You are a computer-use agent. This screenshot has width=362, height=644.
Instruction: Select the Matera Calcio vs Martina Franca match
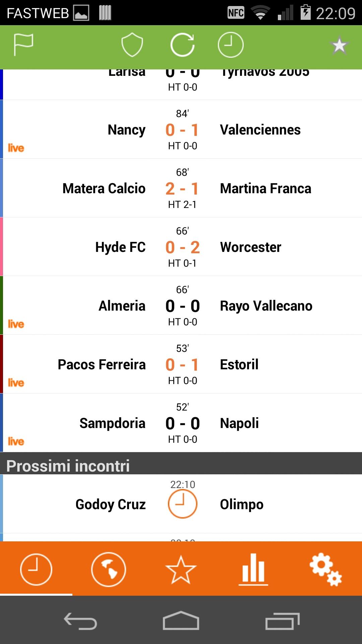[182, 188]
